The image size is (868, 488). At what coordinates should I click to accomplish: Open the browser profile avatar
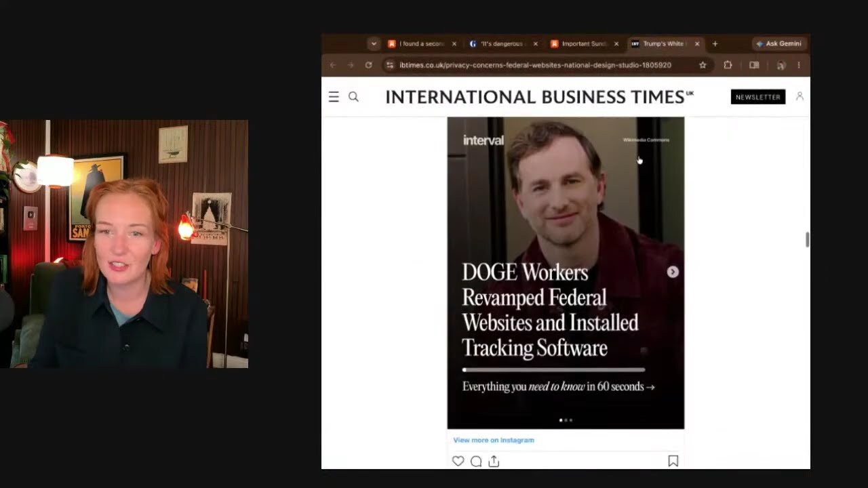point(781,65)
